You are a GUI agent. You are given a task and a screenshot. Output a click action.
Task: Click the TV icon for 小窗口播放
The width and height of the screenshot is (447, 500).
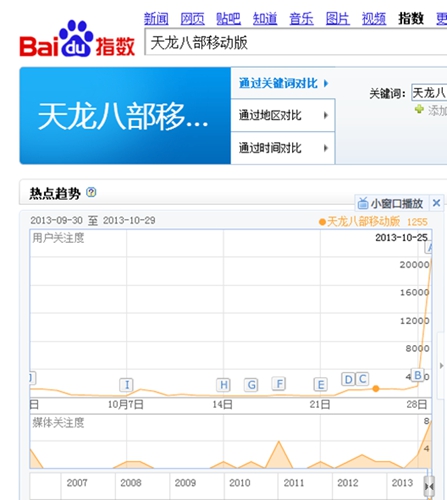point(363,203)
